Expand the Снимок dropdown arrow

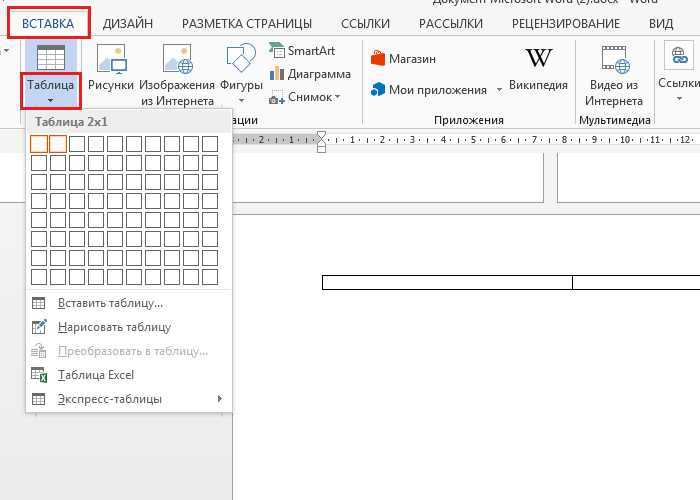[x=337, y=96]
